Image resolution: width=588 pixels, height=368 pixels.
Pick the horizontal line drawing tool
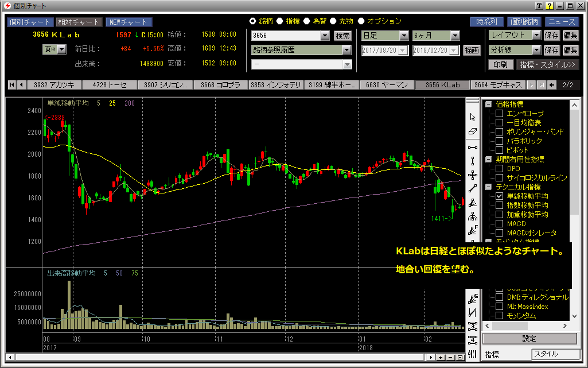click(473, 146)
